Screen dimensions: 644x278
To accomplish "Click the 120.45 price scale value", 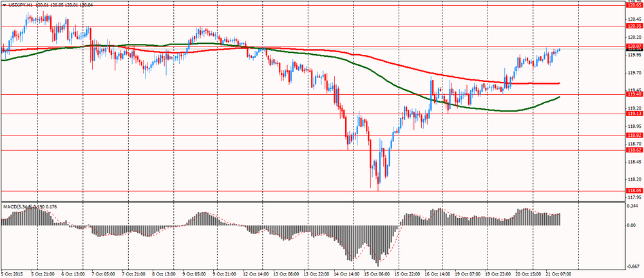I will [634, 19].
